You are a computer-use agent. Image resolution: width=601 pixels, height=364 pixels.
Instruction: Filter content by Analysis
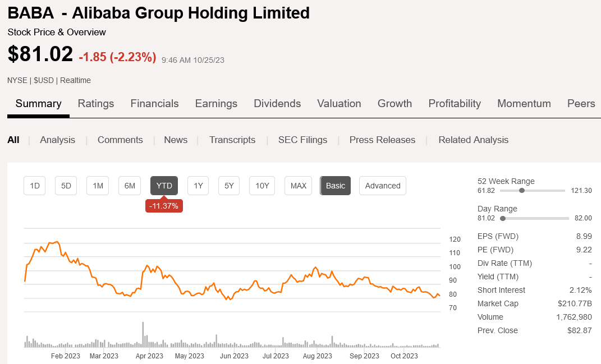57,140
